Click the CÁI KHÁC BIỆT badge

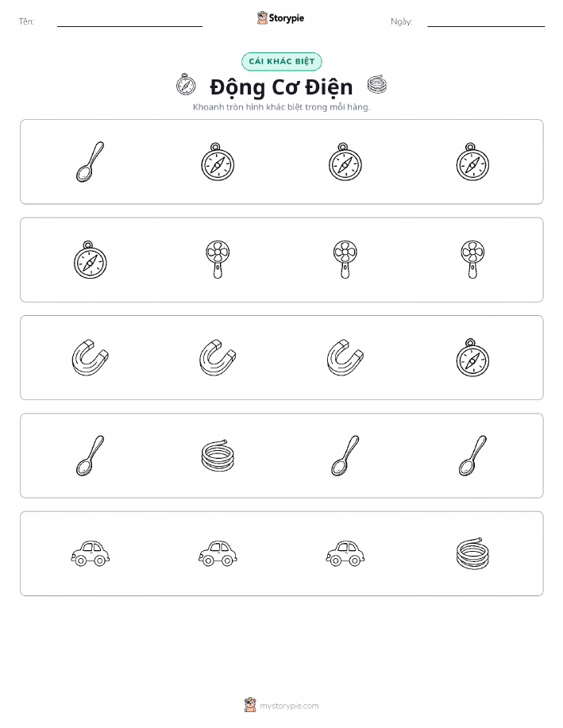pos(281,62)
